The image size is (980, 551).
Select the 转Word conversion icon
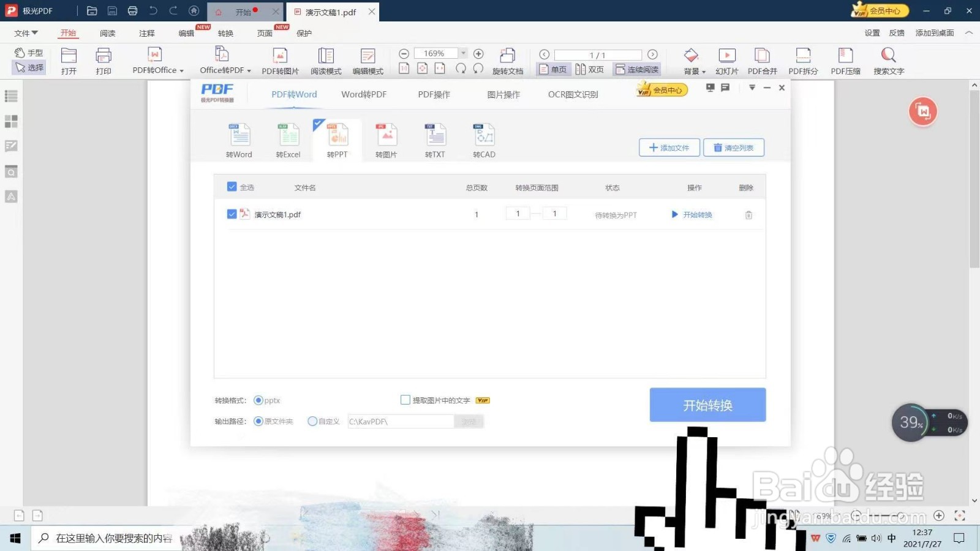click(x=239, y=141)
